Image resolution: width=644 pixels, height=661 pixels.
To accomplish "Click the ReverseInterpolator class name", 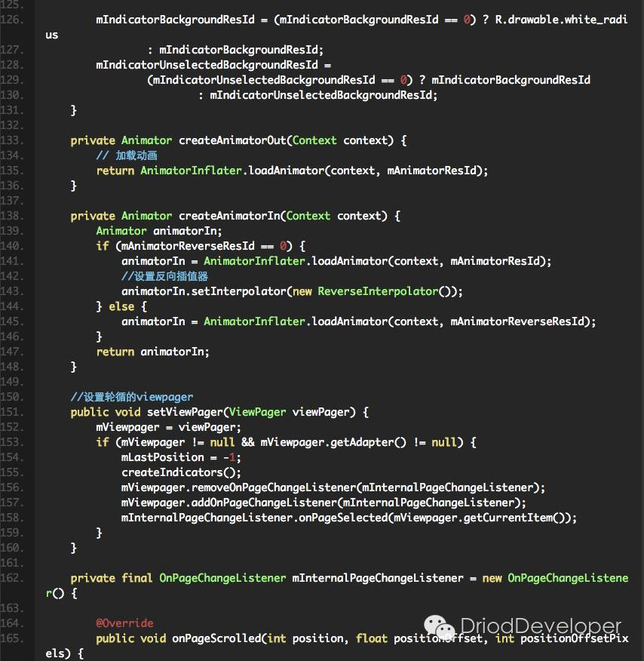I will point(378,291).
